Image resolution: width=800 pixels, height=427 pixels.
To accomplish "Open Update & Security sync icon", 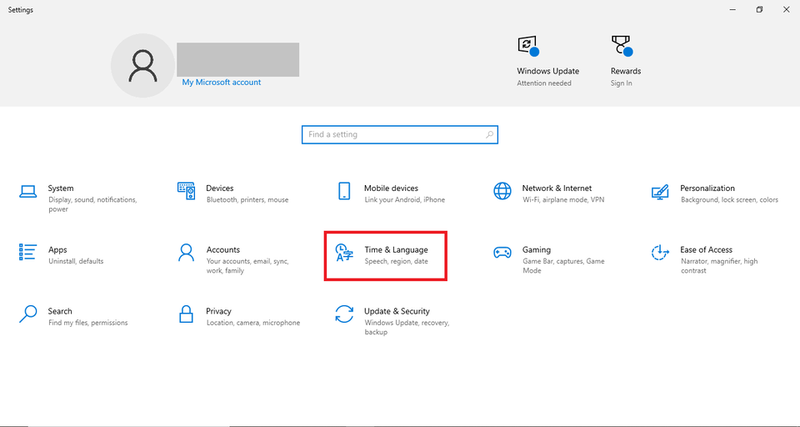I will click(344, 314).
